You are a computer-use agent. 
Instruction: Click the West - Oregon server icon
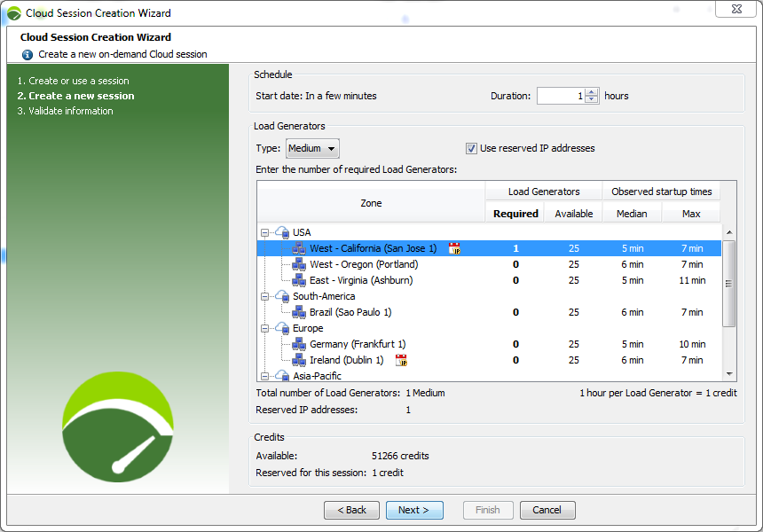[299, 265]
